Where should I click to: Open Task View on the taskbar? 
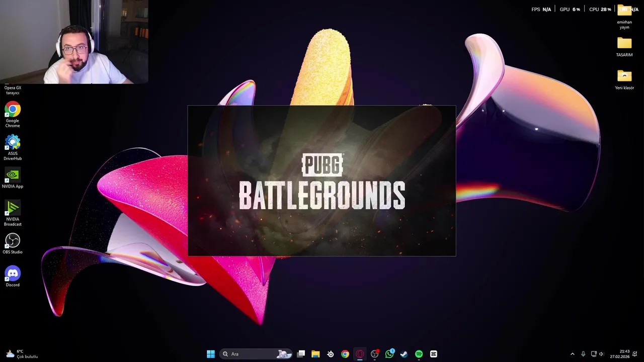301,354
